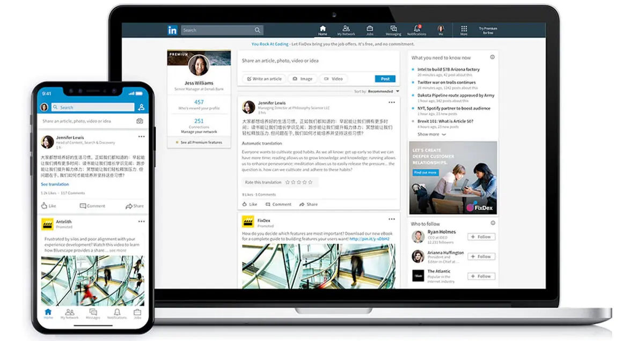
Task: Rate the translation with the fifth star
Action: pyautogui.click(x=310, y=182)
